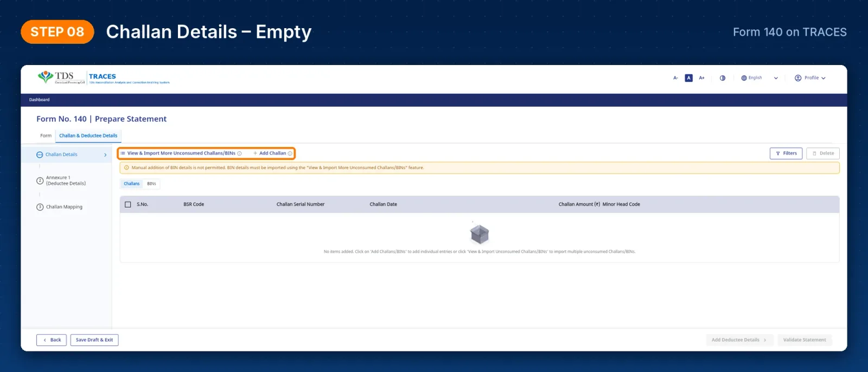Open the English language dropdown arrow
This screenshot has width=868, height=372.
pyautogui.click(x=776, y=78)
